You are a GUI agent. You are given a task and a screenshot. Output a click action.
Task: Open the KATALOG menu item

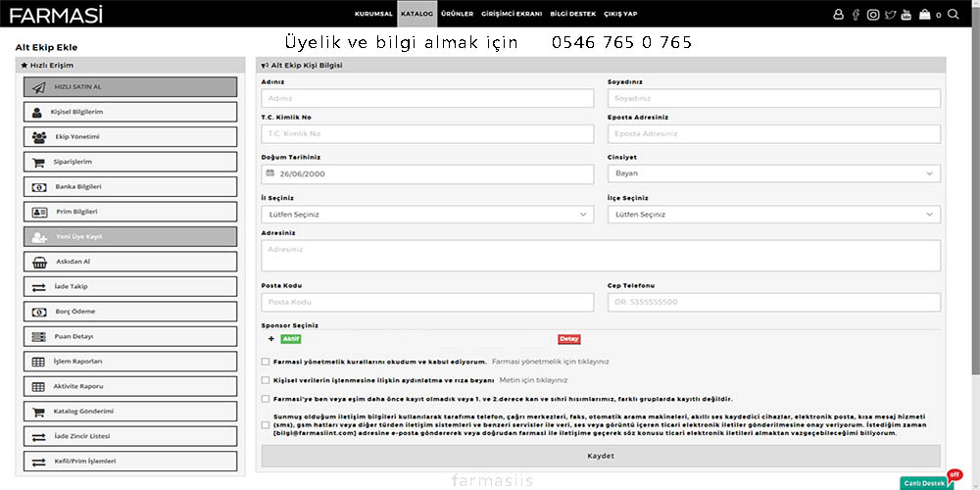click(416, 14)
